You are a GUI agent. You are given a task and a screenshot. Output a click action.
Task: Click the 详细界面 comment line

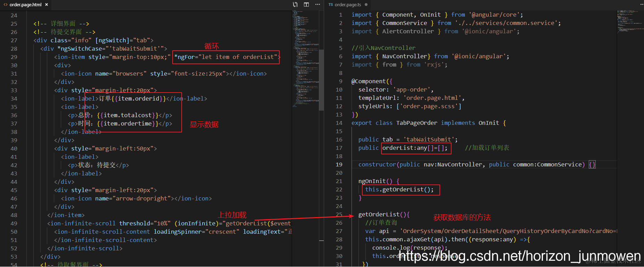(x=61, y=24)
